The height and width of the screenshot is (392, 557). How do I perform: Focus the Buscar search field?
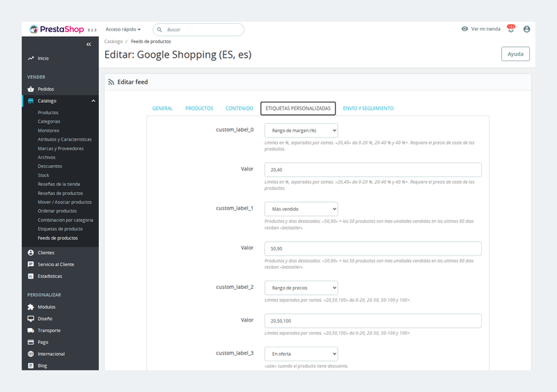click(x=198, y=29)
